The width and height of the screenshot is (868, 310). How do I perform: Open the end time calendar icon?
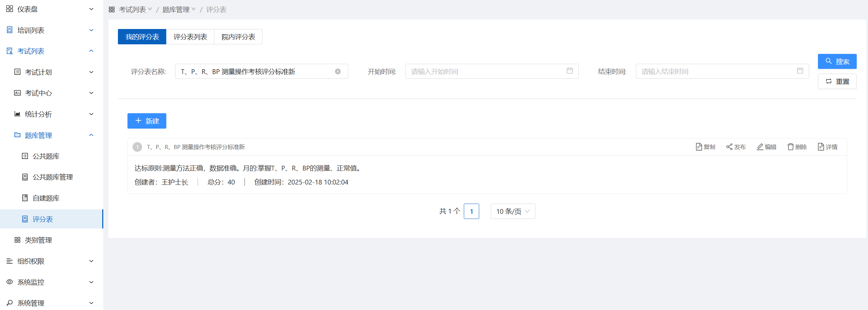(800, 71)
